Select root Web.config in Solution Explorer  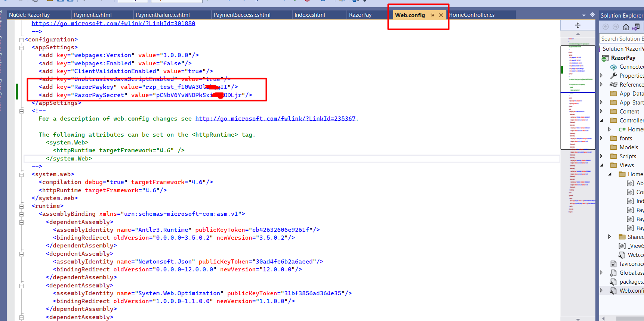(627, 291)
